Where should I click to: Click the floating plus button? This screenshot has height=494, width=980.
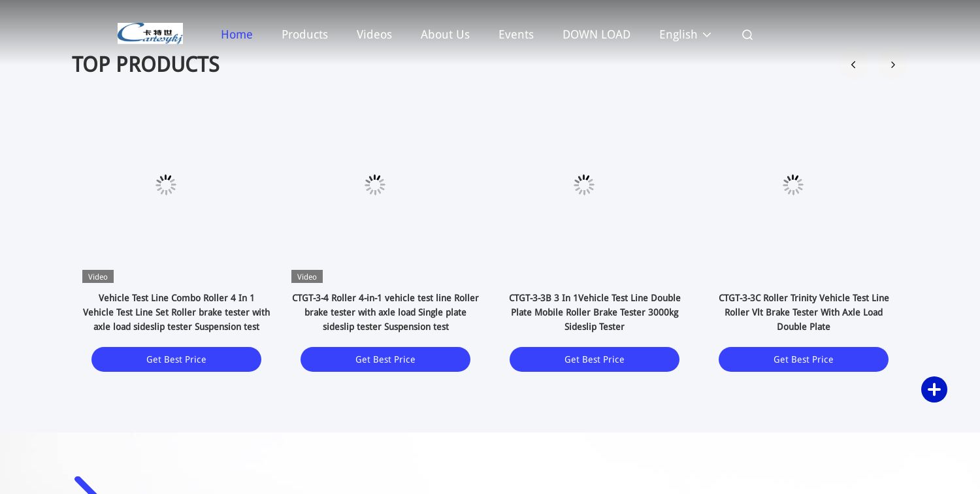[934, 389]
